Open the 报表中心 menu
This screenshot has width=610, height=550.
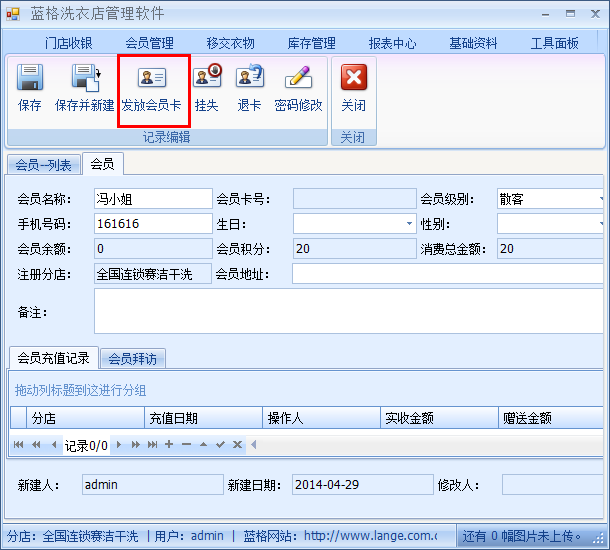click(x=393, y=43)
